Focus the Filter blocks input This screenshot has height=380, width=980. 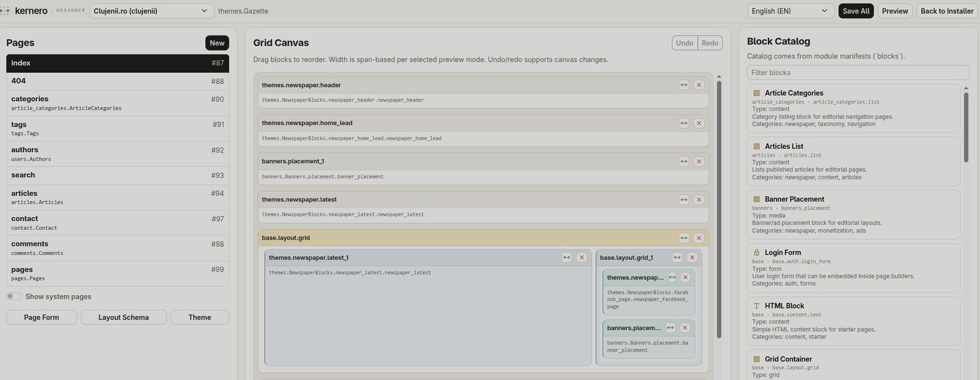pos(858,72)
